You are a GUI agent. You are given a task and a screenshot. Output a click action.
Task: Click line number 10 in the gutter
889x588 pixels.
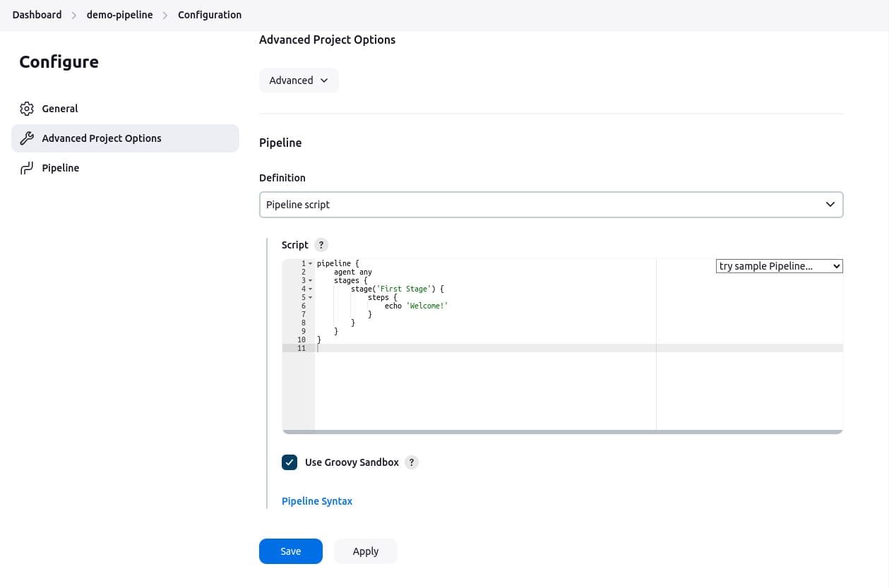tap(302, 340)
